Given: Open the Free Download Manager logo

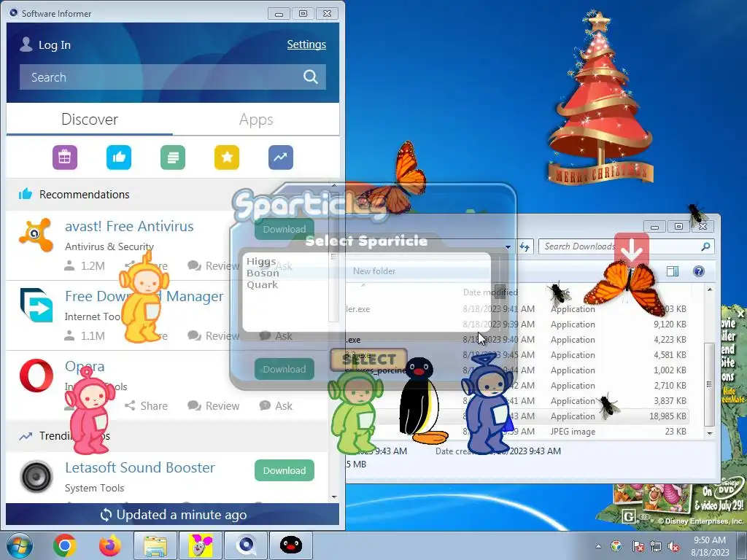Looking at the screenshot, I should coord(36,305).
